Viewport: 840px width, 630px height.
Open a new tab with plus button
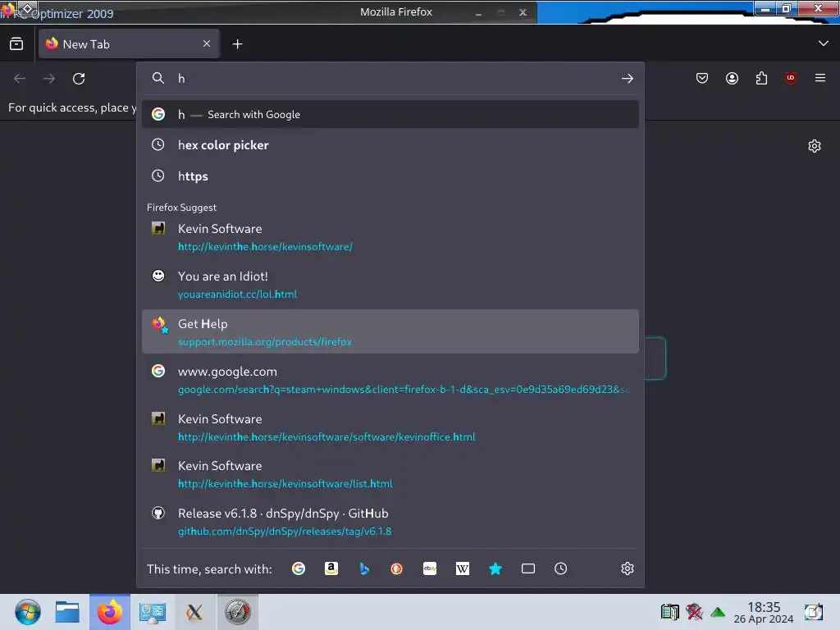(x=237, y=44)
